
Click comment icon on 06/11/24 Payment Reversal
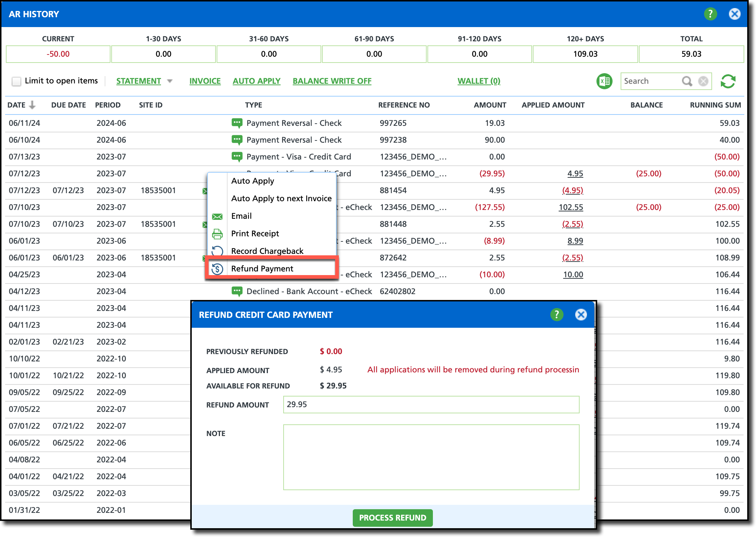click(x=237, y=123)
